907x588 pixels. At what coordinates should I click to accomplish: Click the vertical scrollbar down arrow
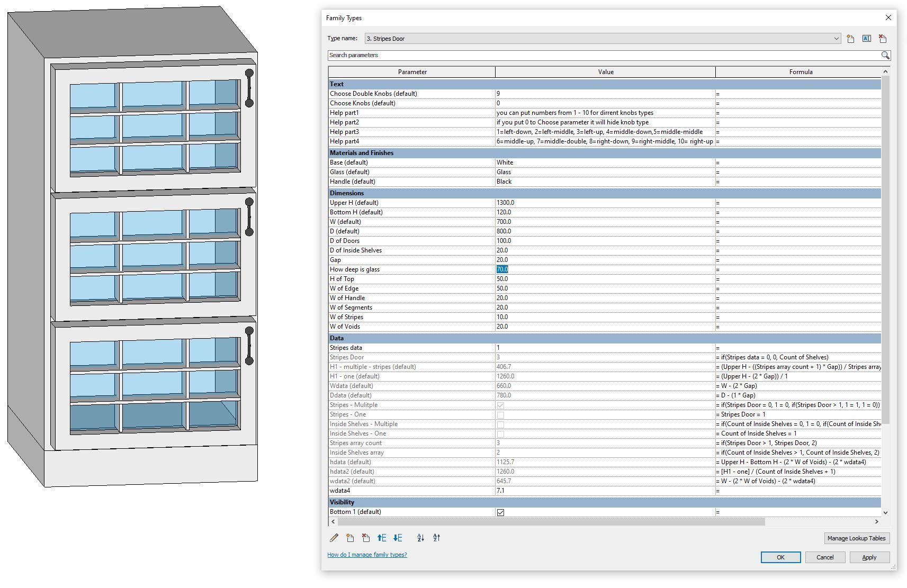[885, 512]
